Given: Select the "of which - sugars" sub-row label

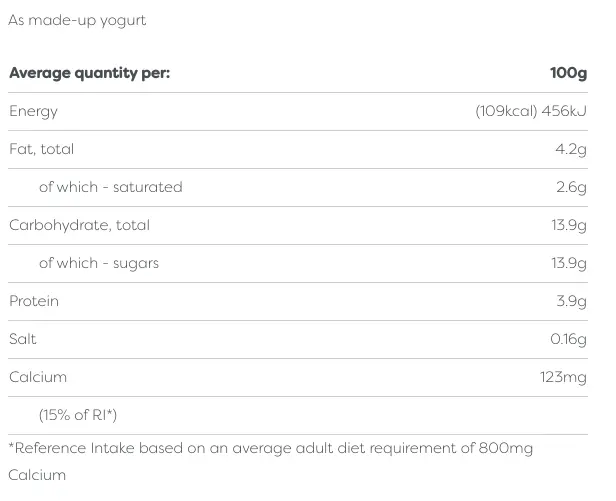Looking at the screenshot, I should pyautogui.click(x=99, y=263).
